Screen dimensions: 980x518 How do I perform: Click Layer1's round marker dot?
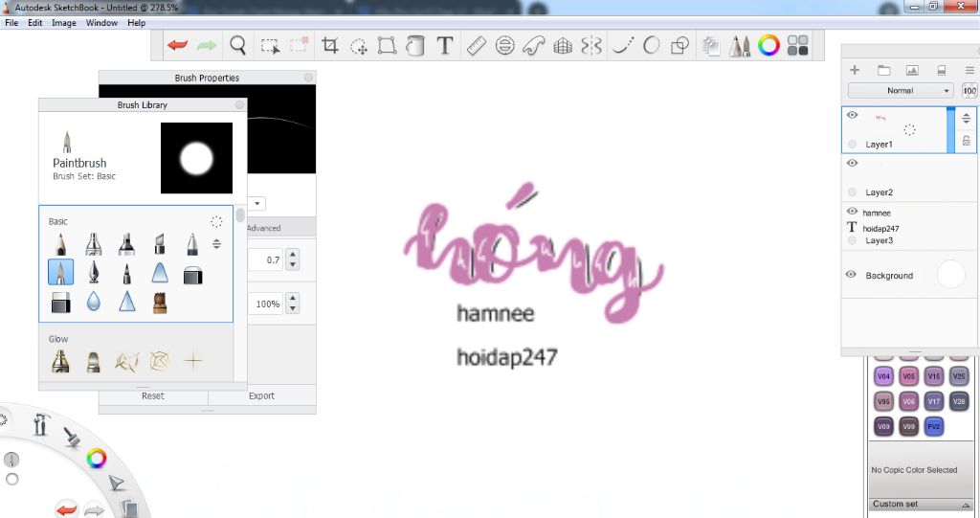(x=852, y=145)
